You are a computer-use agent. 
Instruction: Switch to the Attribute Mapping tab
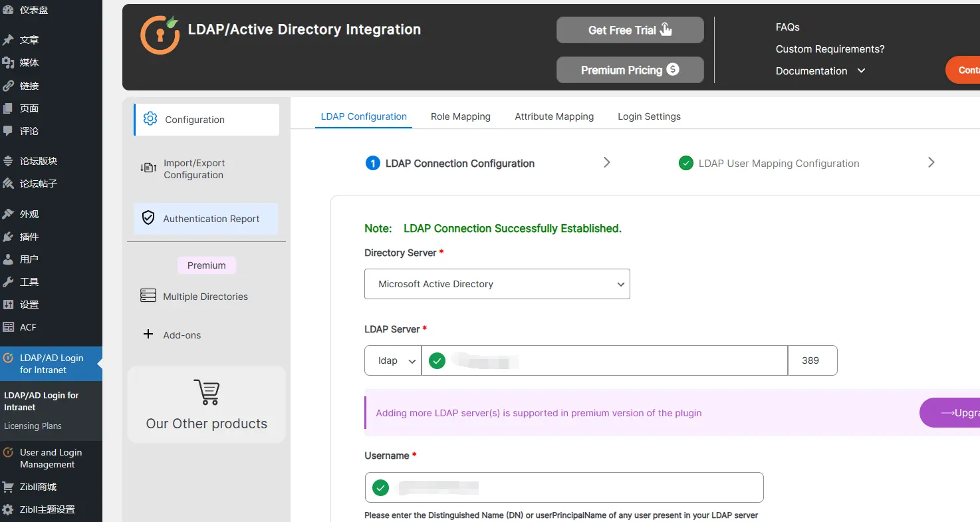554,116
